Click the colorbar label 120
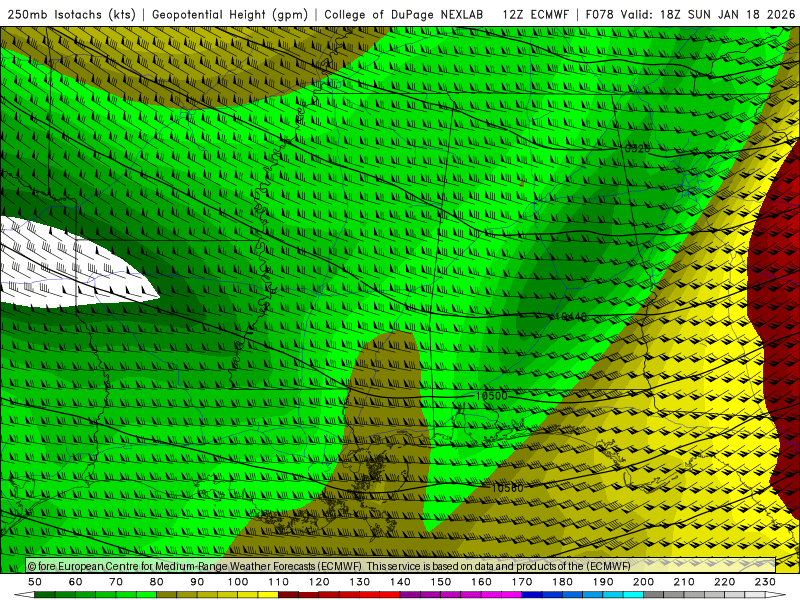 [x=319, y=582]
